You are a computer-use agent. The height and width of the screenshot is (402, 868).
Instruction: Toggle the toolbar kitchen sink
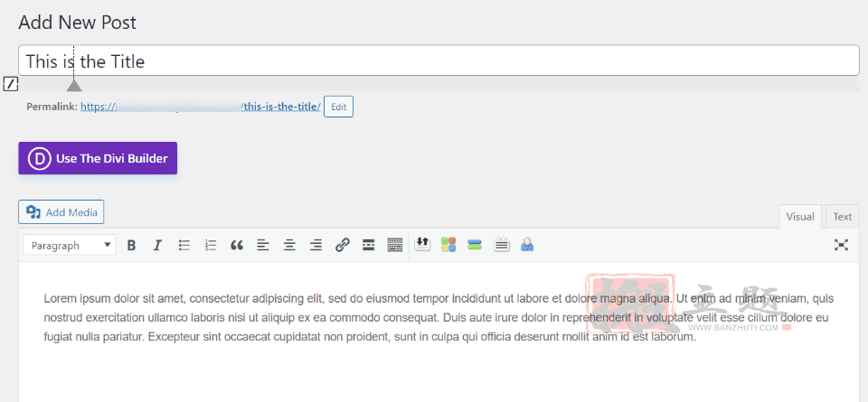point(395,245)
